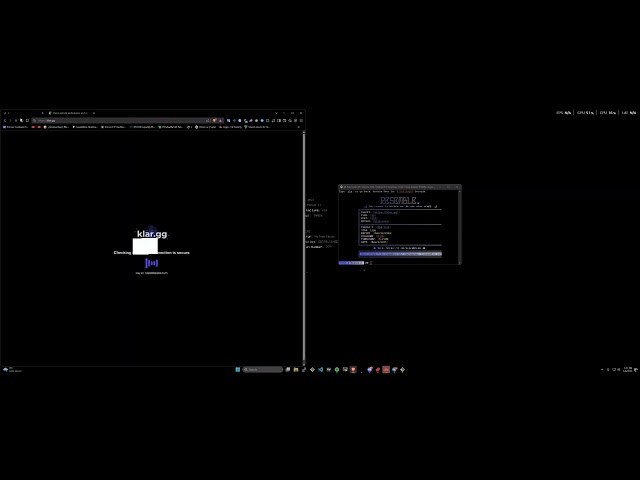Click the browser forward arrow
640x480 pixels.
[x=10, y=120]
